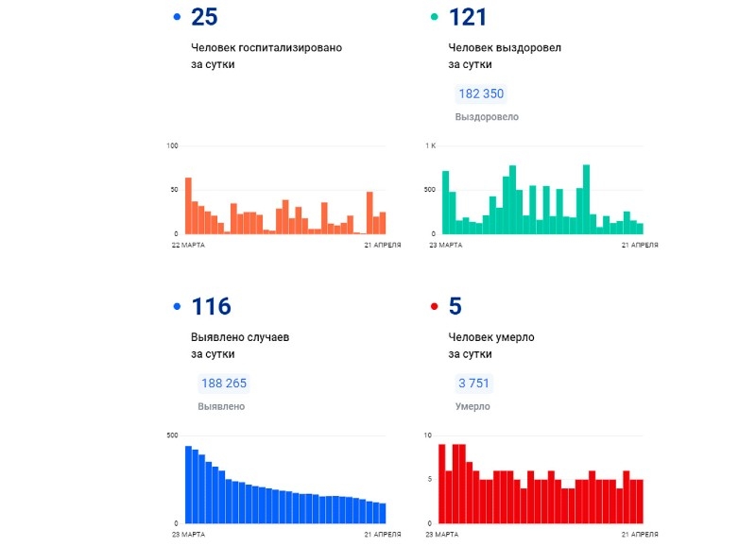Click the first blue bar in detected cases chart
The height and width of the screenshot is (546, 756).
188,485
